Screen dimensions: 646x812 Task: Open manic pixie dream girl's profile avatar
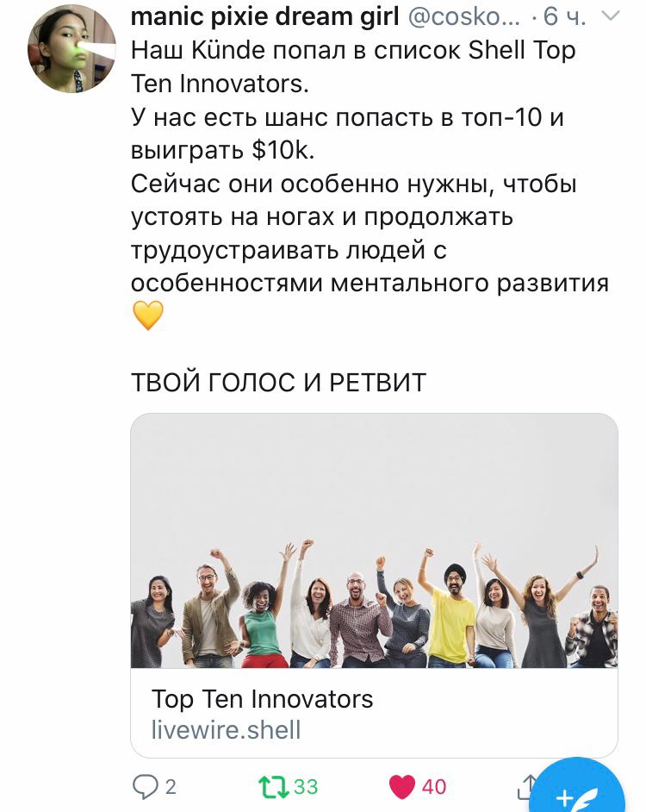(71, 48)
